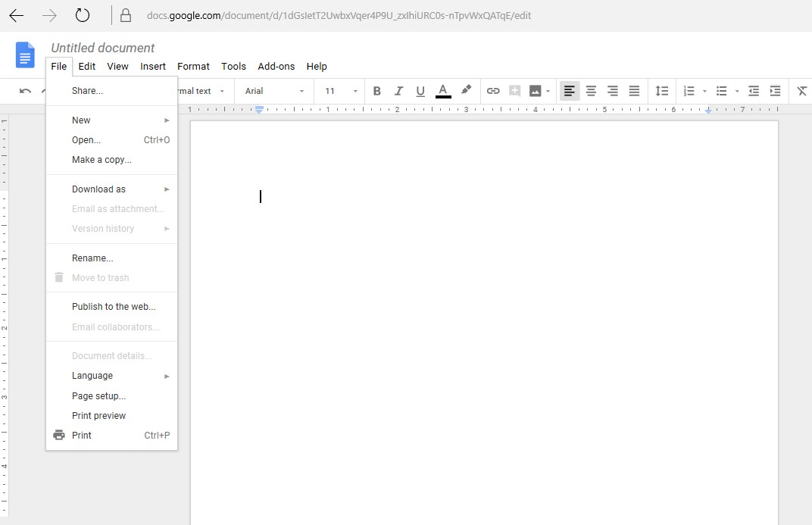
Task: Click the URL address field
Action: (339, 16)
